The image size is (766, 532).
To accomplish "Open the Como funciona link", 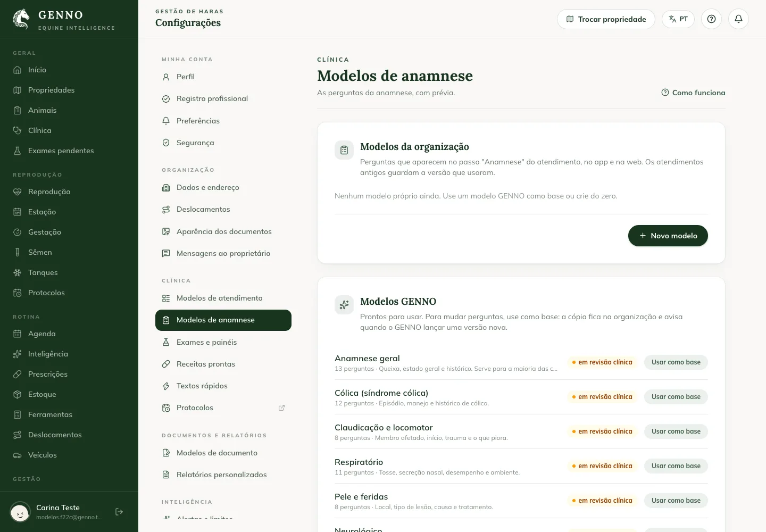I will [693, 93].
